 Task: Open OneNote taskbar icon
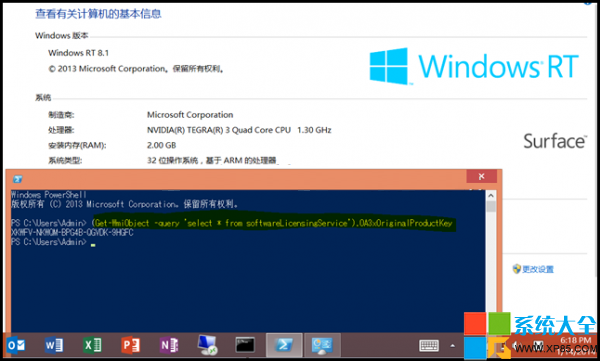coord(169,346)
